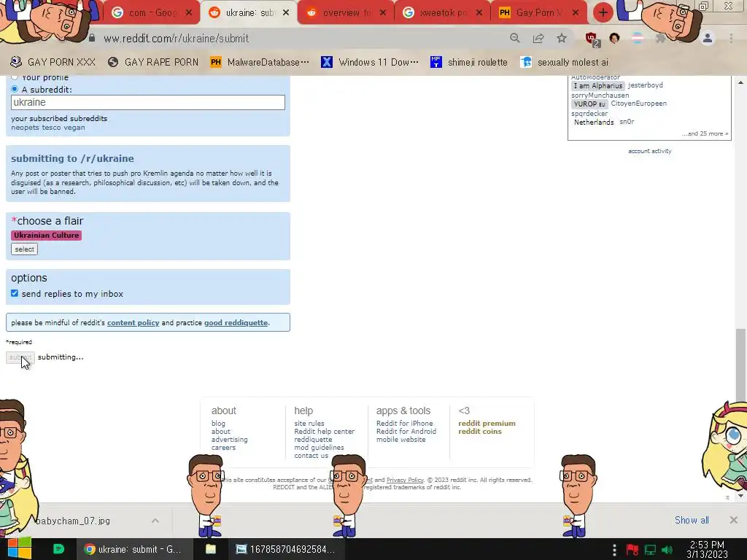
Task: Open the 'mod guidelines' footer link
Action: coord(319,448)
